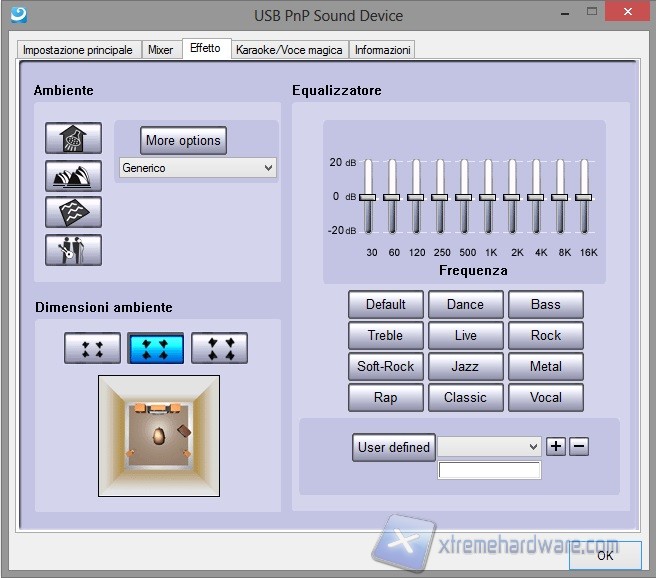Click the More options button

pyautogui.click(x=183, y=140)
